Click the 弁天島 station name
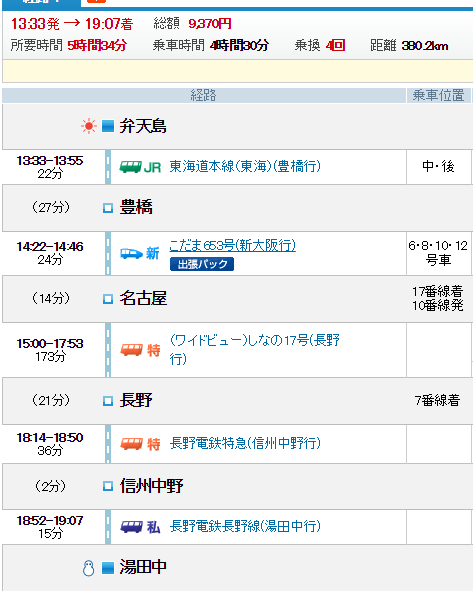Image resolution: width=473 pixels, height=591 pixels. click(143, 126)
